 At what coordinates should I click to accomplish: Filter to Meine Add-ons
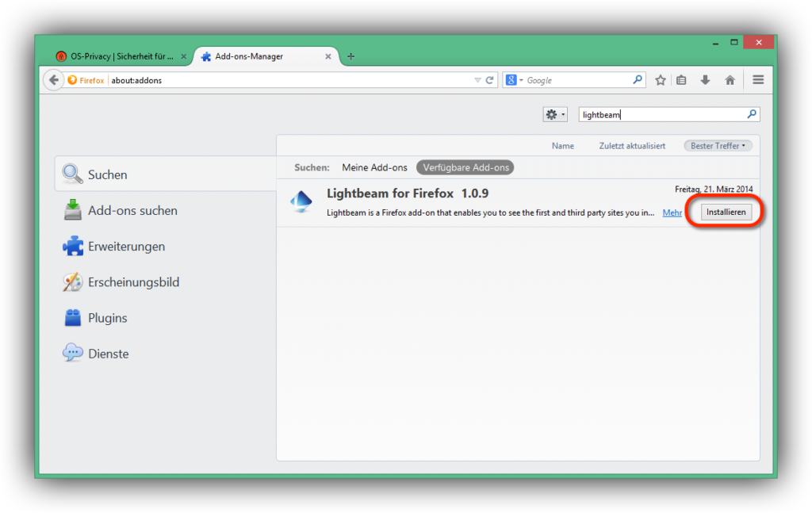tap(374, 168)
